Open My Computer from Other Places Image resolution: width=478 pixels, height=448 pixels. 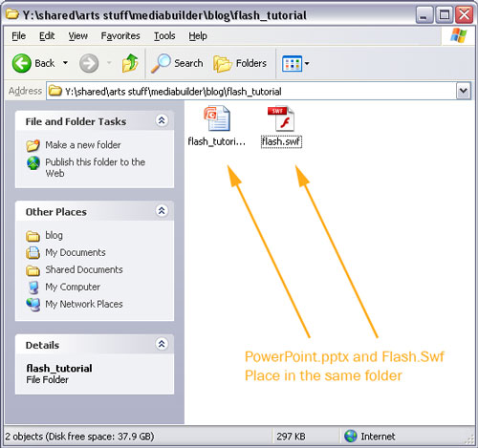(x=73, y=287)
